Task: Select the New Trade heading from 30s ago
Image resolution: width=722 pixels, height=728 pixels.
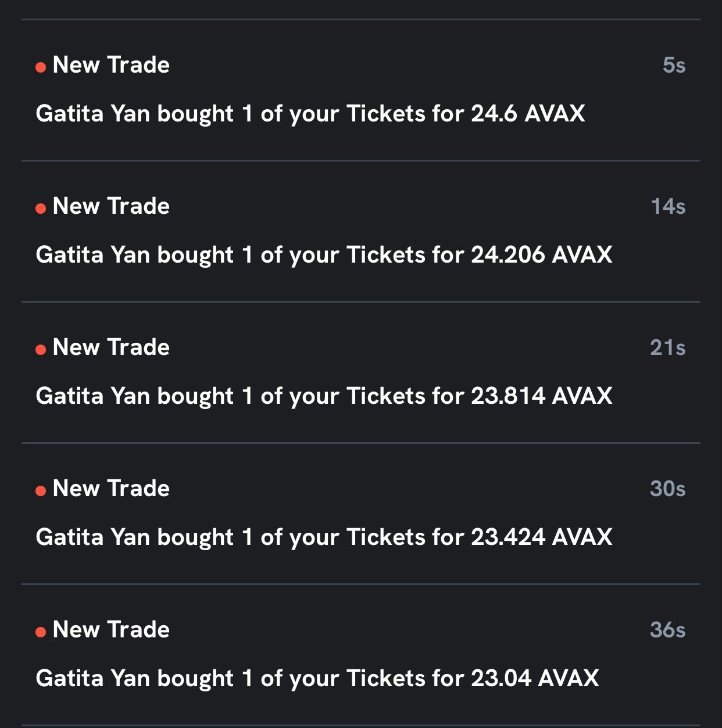Action: coord(111,489)
